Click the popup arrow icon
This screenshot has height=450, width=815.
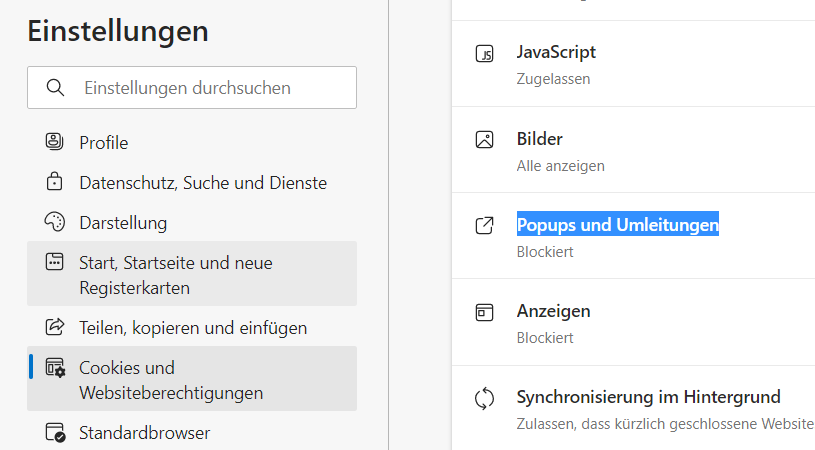click(x=484, y=226)
